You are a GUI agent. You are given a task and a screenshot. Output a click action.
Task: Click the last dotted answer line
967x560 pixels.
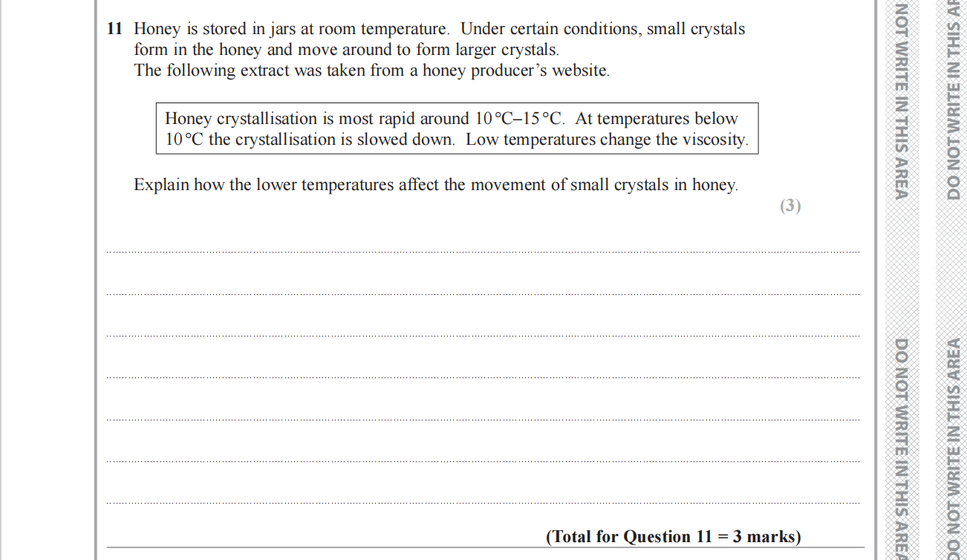[x=483, y=503]
